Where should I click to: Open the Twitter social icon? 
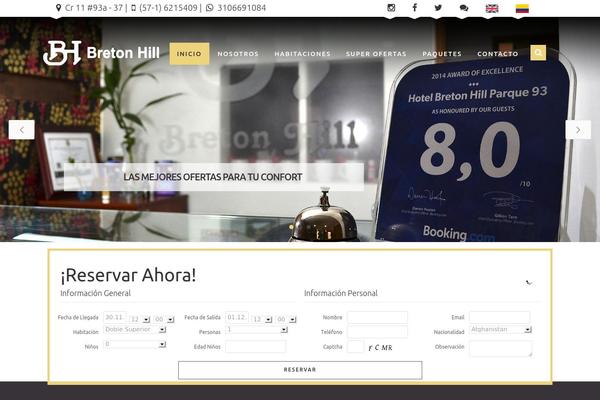438,8
